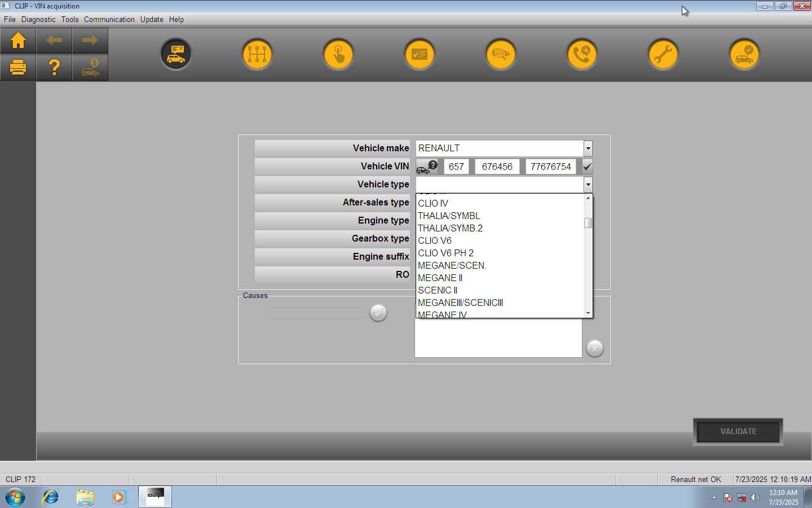Click the system tray volume icon

tap(755, 497)
